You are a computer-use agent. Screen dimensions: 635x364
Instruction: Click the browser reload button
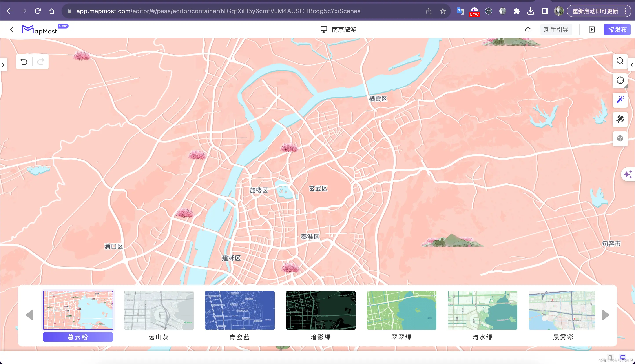tap(38, 11)
